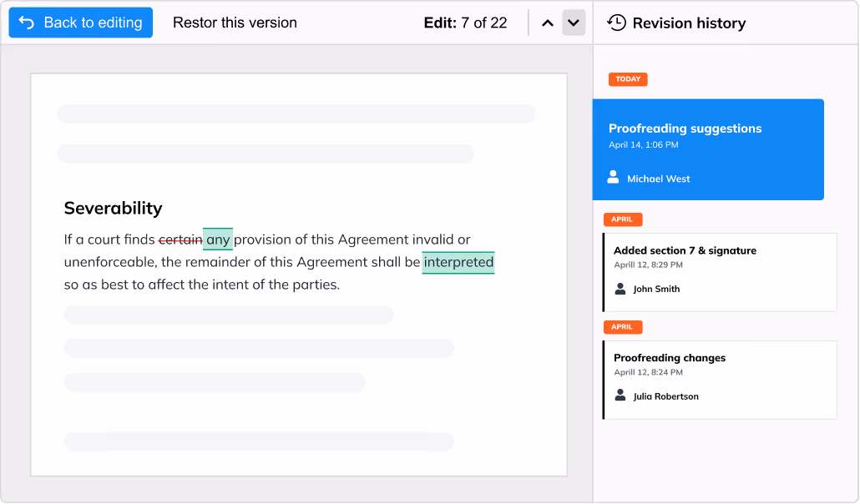Click Michael West user avatar icon
The width and height of the screenshot is (860, 504).
[x=614, y=178]
